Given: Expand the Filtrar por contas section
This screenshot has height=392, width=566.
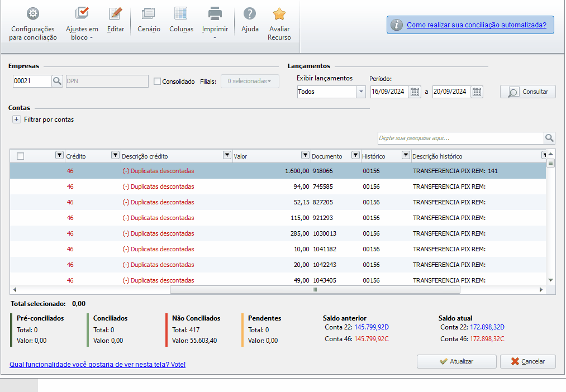Looking at the screenshot, I should 16,119.
